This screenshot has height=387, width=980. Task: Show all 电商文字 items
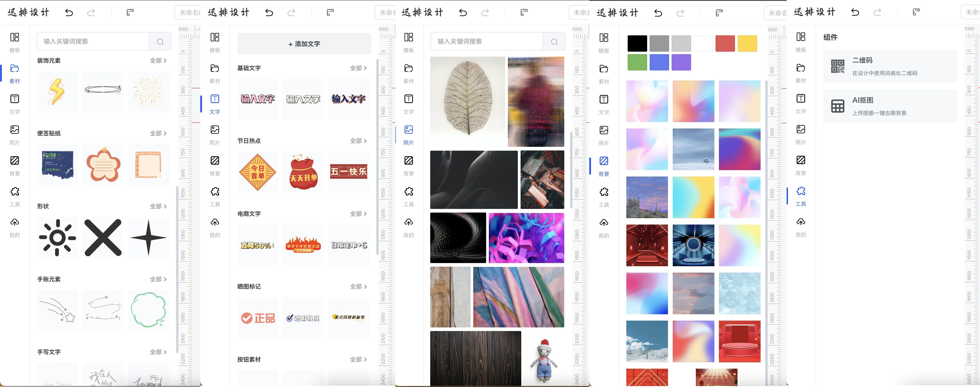(358, 214)
